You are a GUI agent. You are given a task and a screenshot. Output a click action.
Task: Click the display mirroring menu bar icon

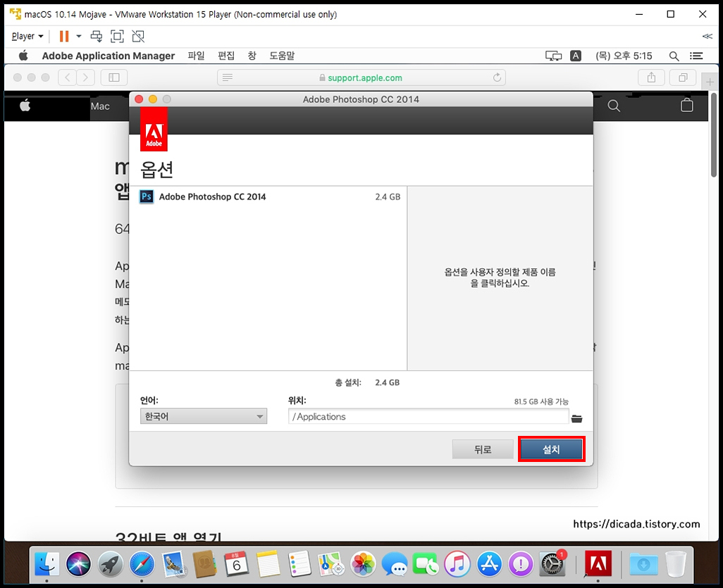pyautogui.click(x=553, y=56)
